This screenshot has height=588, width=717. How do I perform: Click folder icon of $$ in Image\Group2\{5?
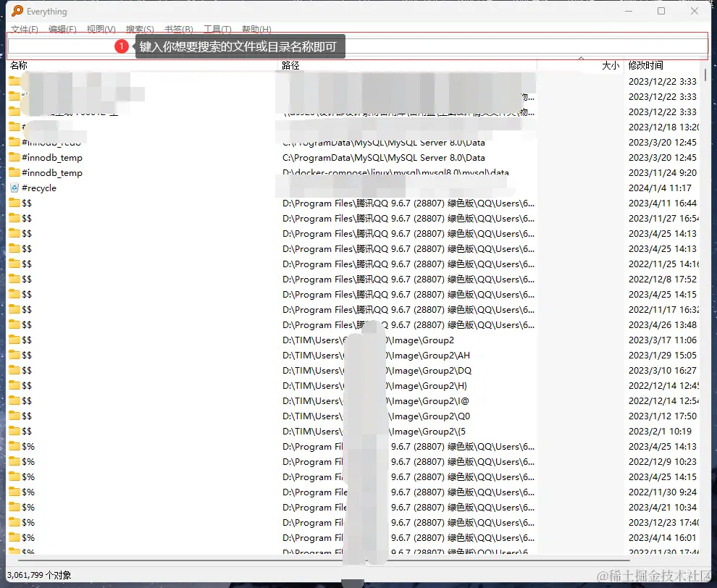tap(14, 431)
